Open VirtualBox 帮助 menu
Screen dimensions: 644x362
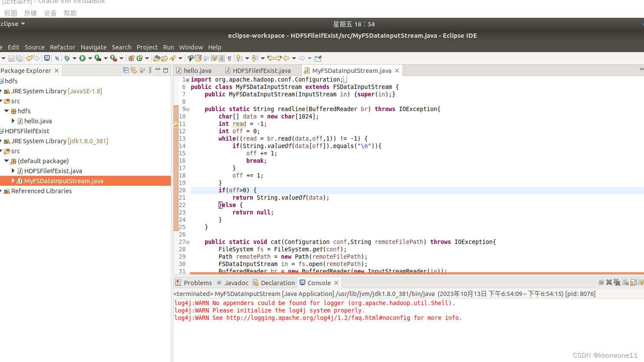click(70, 13)
